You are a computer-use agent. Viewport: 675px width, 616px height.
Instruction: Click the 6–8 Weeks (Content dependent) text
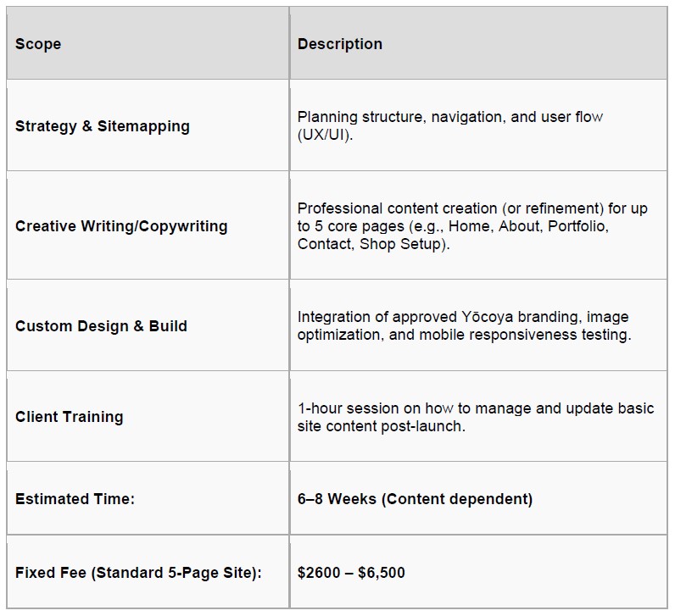click(x=415, y=499)
